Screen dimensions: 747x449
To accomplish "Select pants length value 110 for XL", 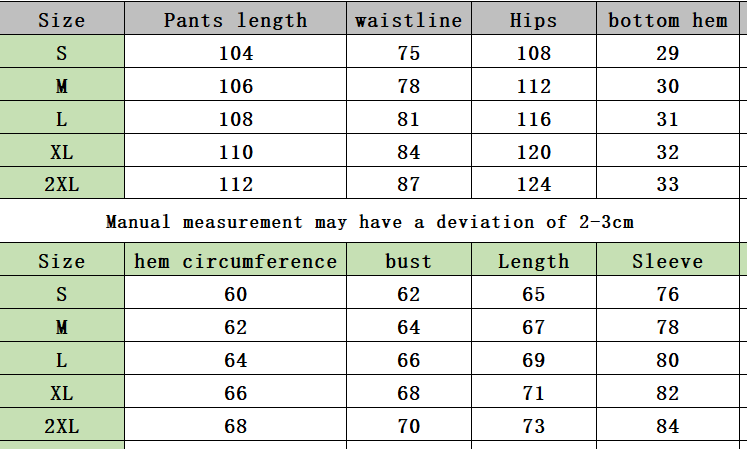I will click(x=236, y=152).
